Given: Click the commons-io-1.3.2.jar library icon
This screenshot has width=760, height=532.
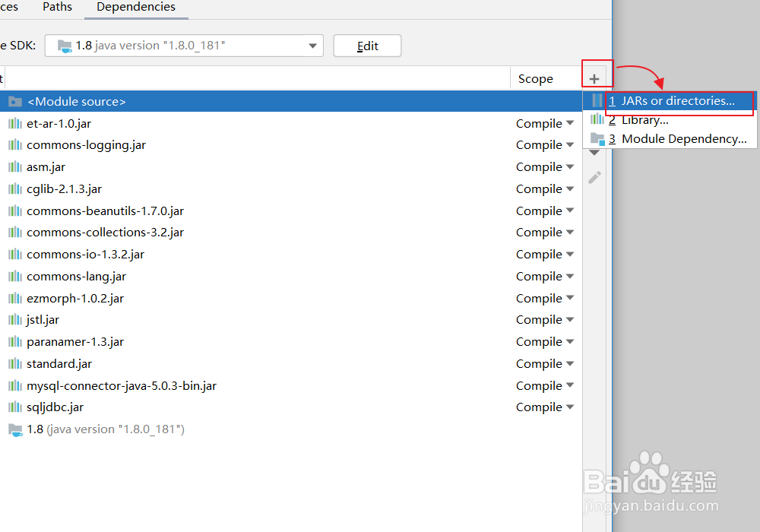Looking at the screenshot, I should [x=15, y=255].
